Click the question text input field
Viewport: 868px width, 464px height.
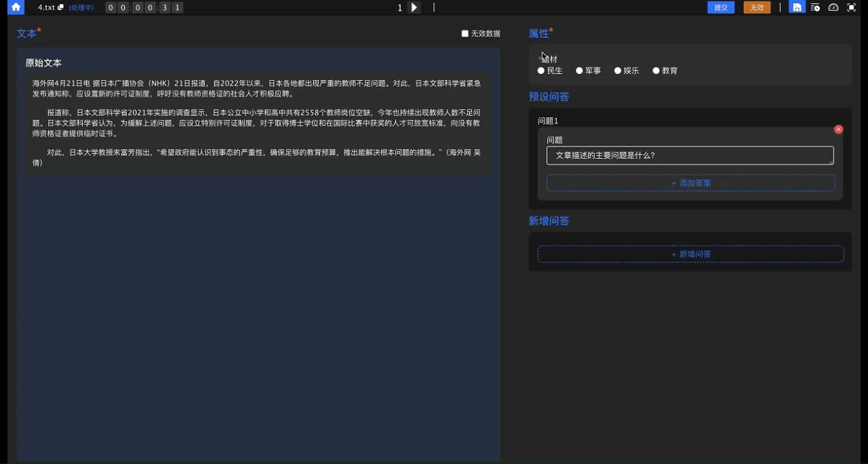pos(690,155)
